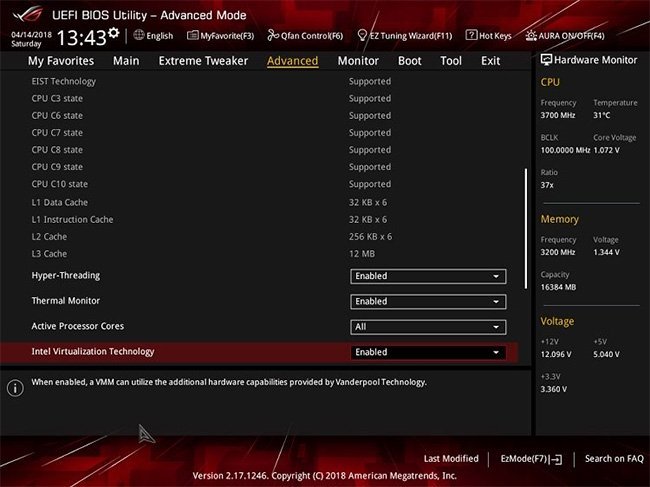Click the 256 KB x 6 value
The width and height of the screenshot is (650, 487).
point(370,237)
